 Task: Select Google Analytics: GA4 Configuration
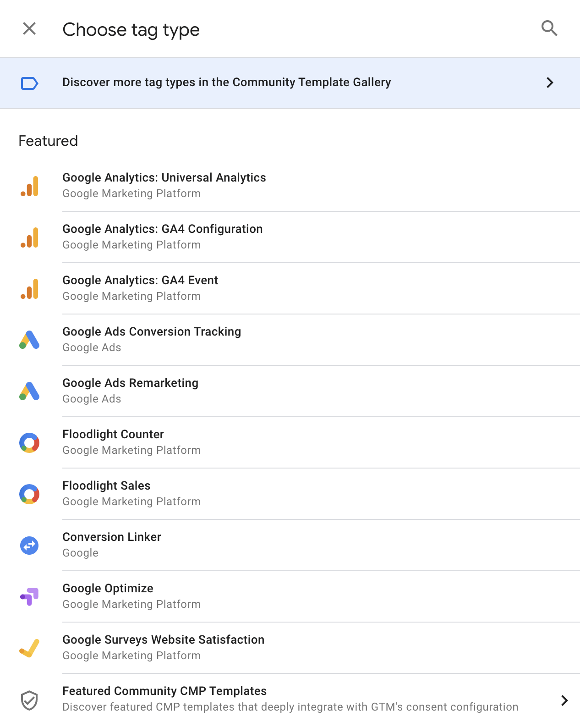click(290, 237)
